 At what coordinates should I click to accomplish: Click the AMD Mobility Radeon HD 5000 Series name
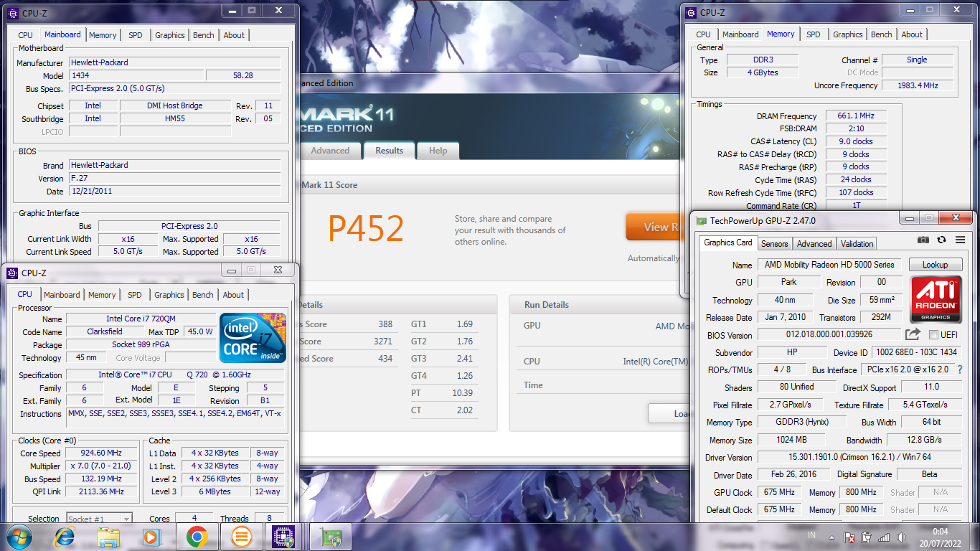coord(829,265)
